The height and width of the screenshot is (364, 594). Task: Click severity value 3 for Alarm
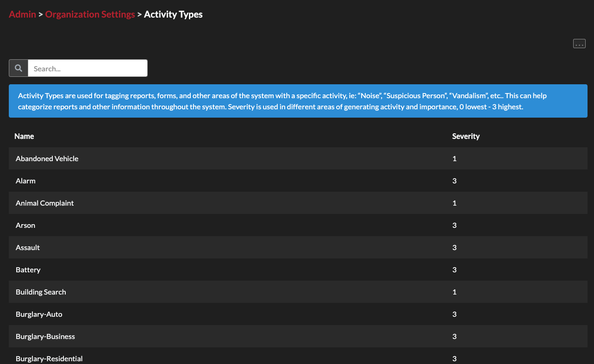point(455,181)
